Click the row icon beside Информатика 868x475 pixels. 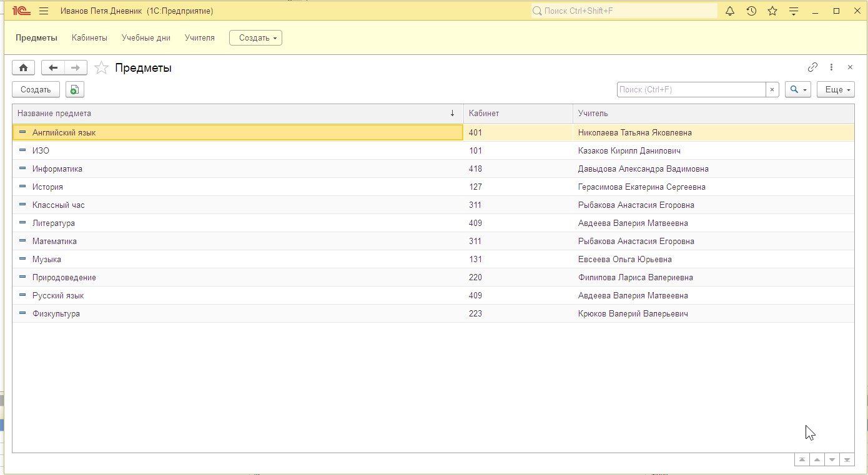coord(22,169)
